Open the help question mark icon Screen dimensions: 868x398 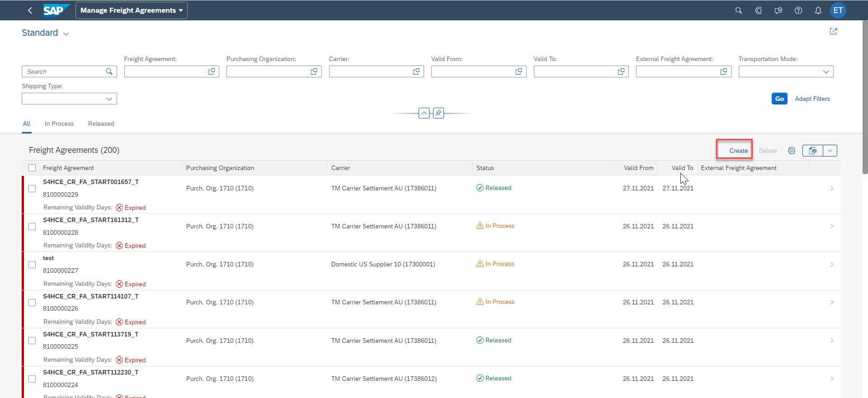[798, 10]
